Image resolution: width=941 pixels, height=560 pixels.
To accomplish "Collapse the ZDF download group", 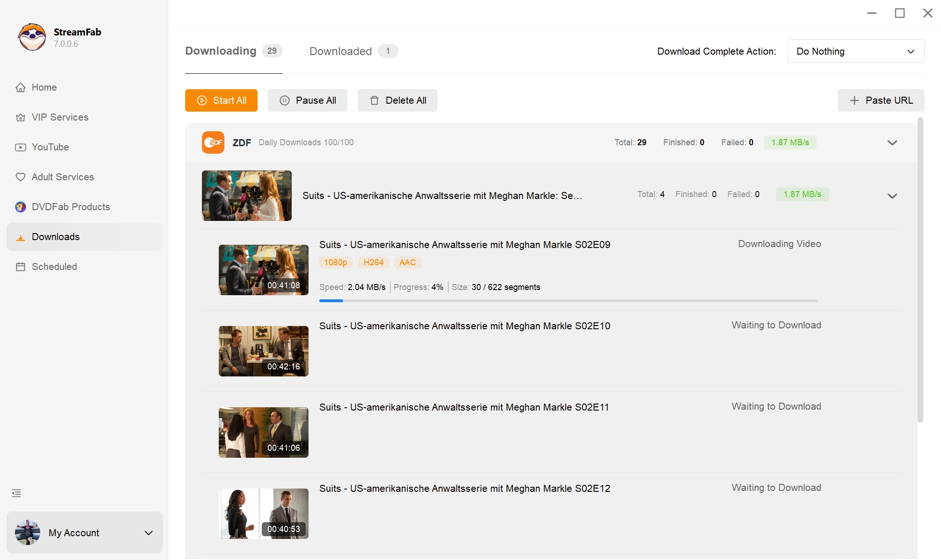I will click(x=892, y=143).
